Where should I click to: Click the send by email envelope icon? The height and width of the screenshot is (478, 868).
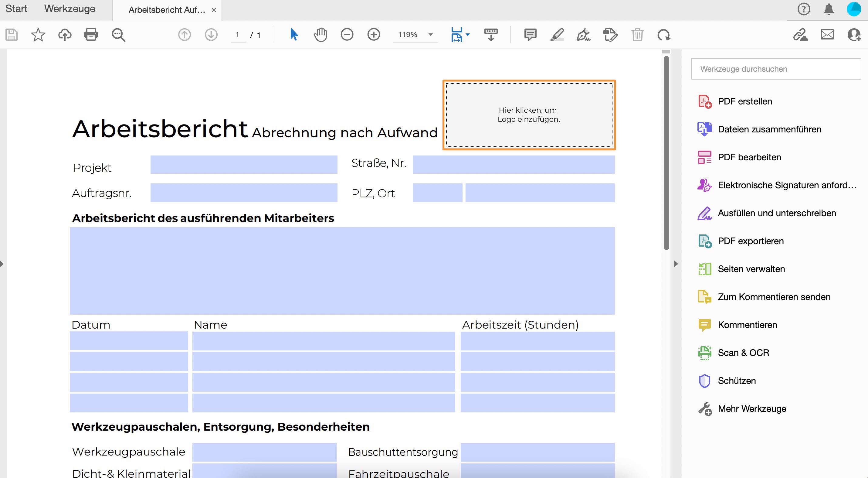tap(827, 34)
